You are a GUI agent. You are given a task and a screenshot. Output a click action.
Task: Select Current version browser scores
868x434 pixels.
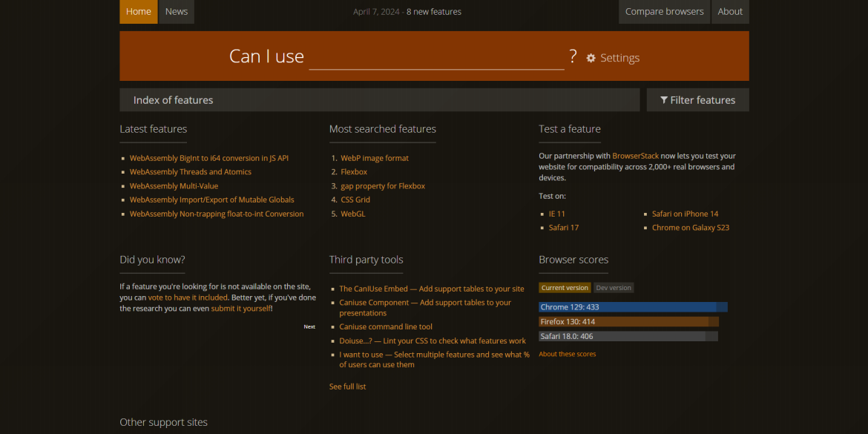point(565,288)
